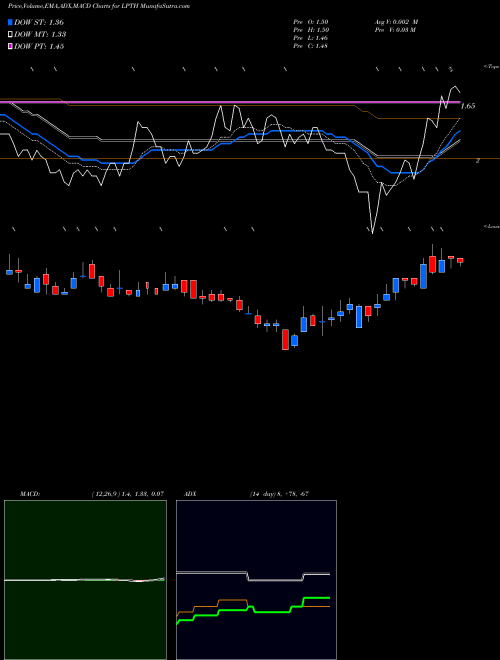
Task: Select the 'DOW PT: 1.45' legend label
Action: point(39,47)
